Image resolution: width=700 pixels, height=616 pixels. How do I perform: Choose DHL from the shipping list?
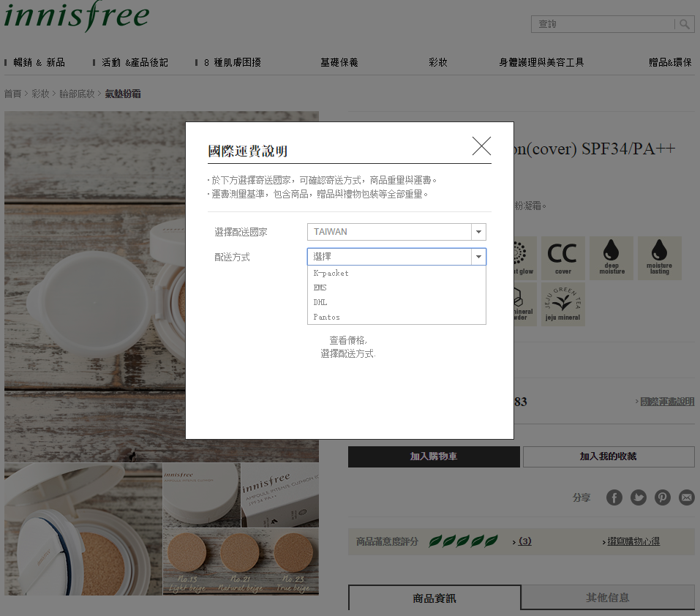(x=396, y=303)
